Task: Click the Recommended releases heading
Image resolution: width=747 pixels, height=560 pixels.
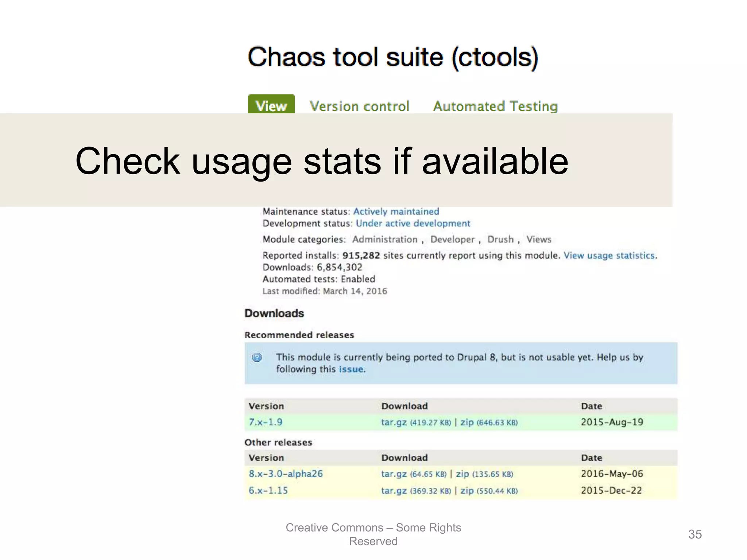Action: (299, 335)
